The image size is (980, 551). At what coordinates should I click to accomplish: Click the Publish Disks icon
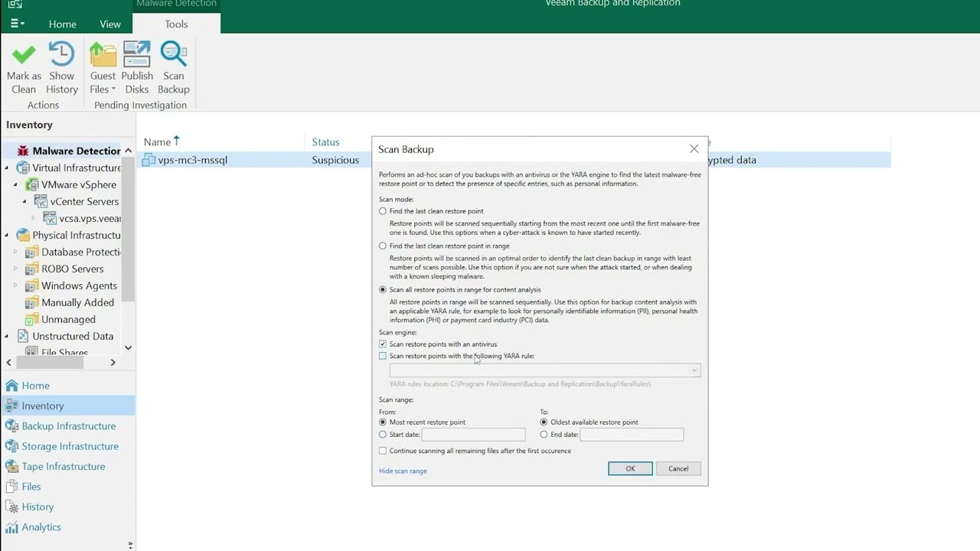pos(137,55)
